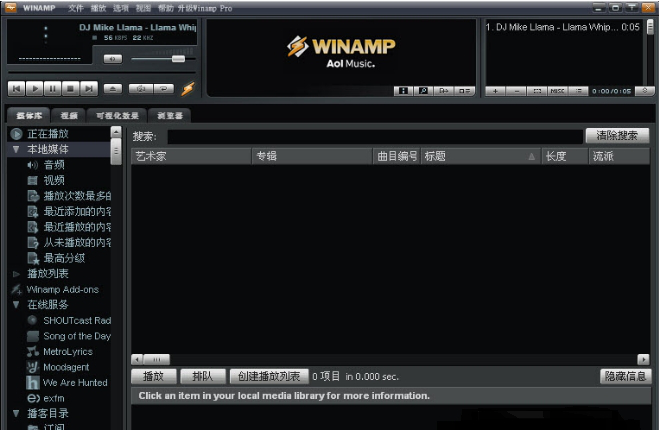Mute audio with the speaker button
Screen dimensions: 659x447
pyautogui.click(x=113, y=59)
